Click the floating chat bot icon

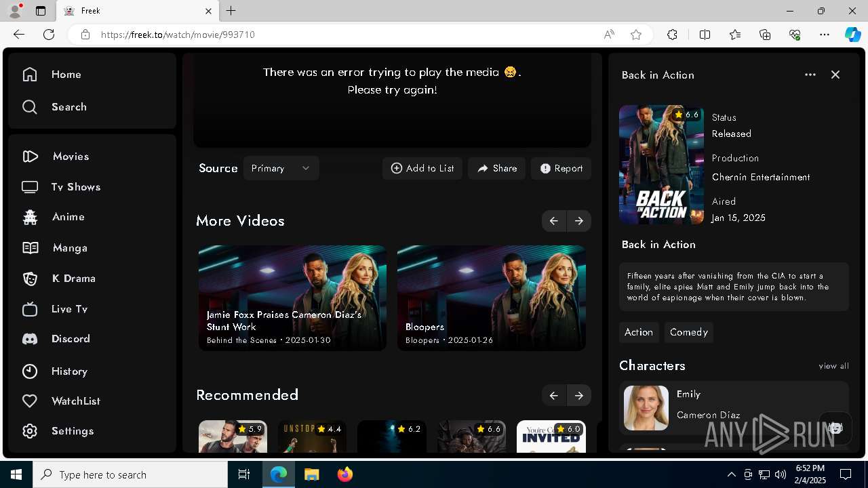click(835, 428)
